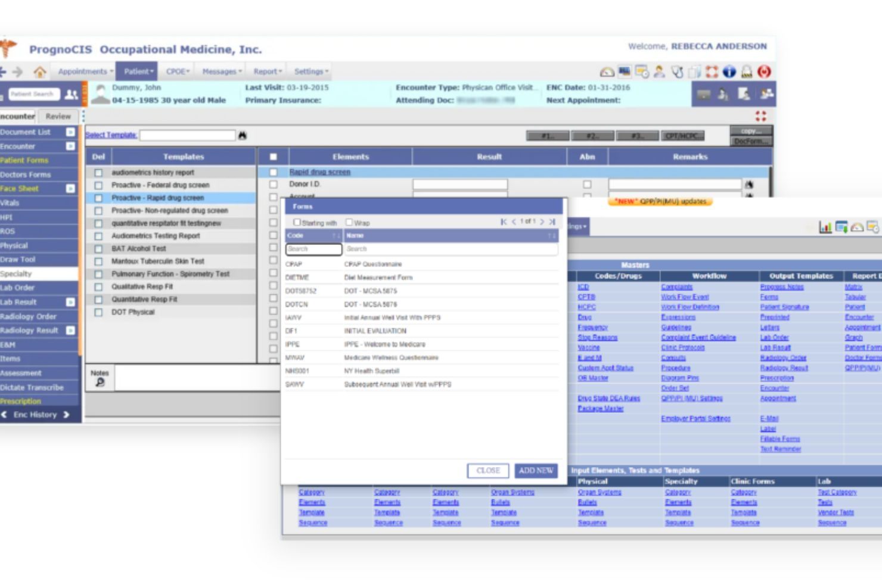Select the DOT - MCSA 5875 form row

pos(422,291)
